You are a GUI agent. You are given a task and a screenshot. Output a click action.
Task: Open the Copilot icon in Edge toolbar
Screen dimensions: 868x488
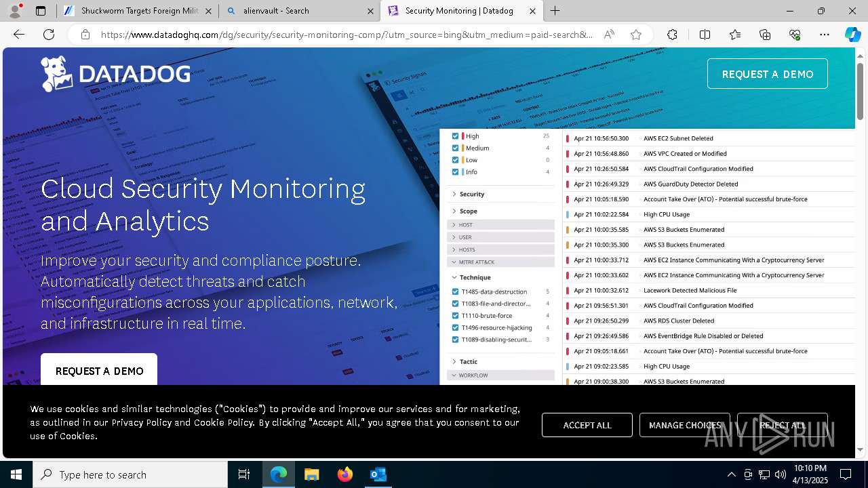click(852, 35)
